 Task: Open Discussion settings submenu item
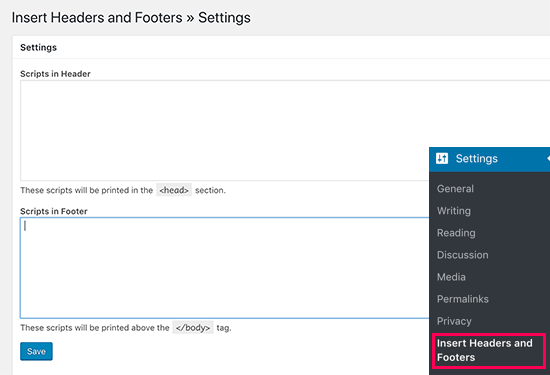click(462, 255)
